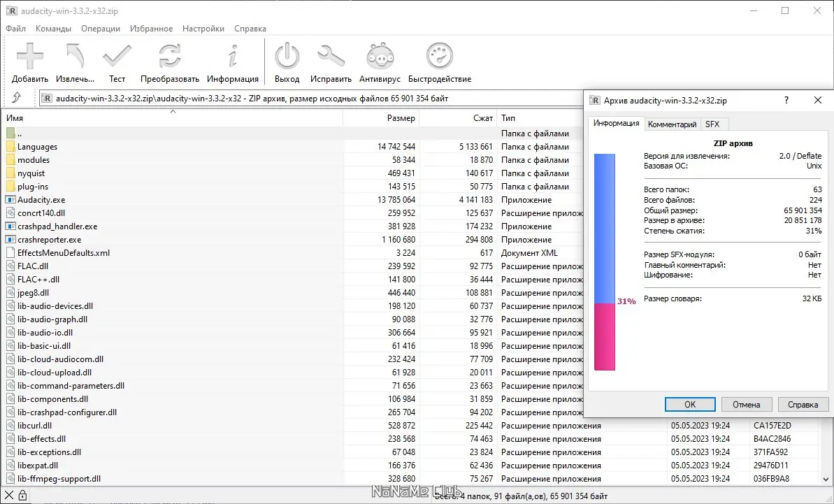Select lib-cloud-upload.dll row
The height and width of the screenshot is (504, 834).
pos(292,373)
